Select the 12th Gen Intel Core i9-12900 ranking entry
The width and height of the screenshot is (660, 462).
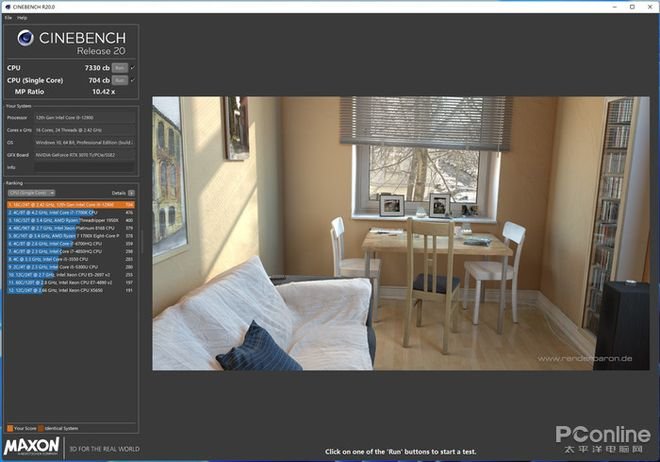pyautogui.click(x=70, y=205)
